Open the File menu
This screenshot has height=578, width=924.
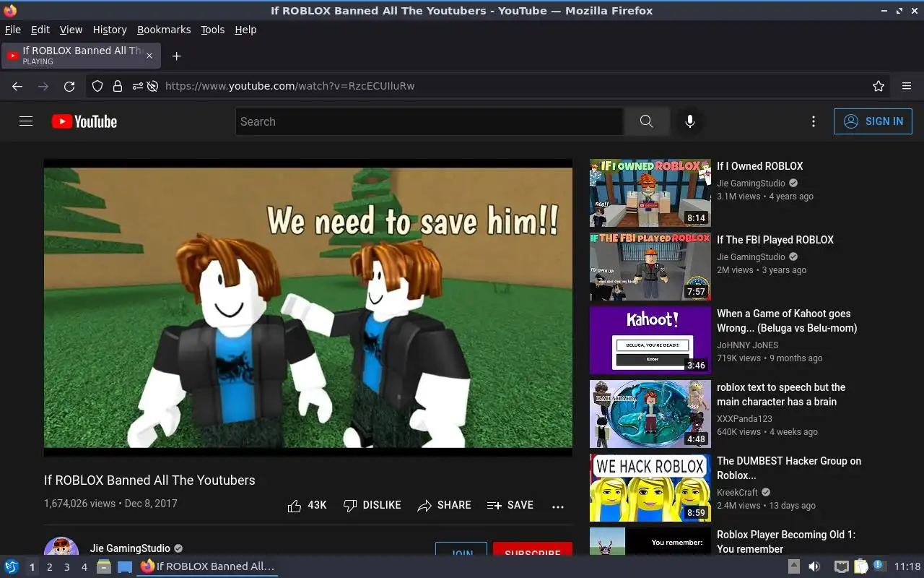click(13, 30)
